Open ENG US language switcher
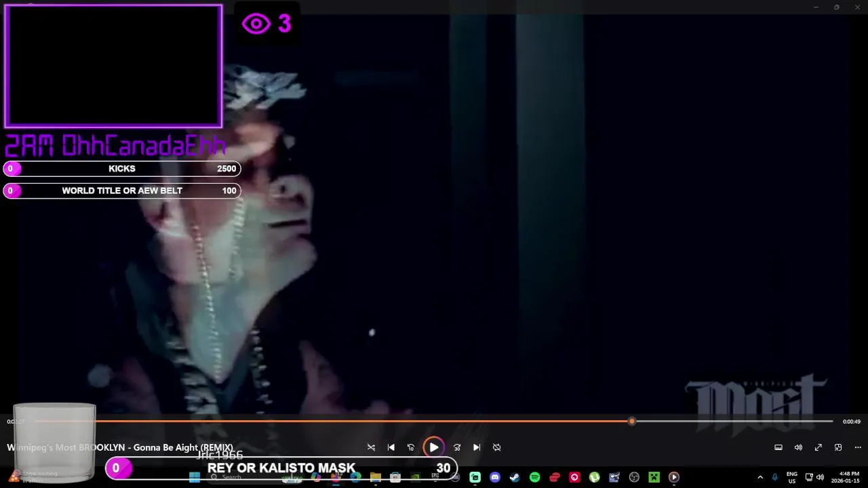868x488 pixels. click(791, 477)
